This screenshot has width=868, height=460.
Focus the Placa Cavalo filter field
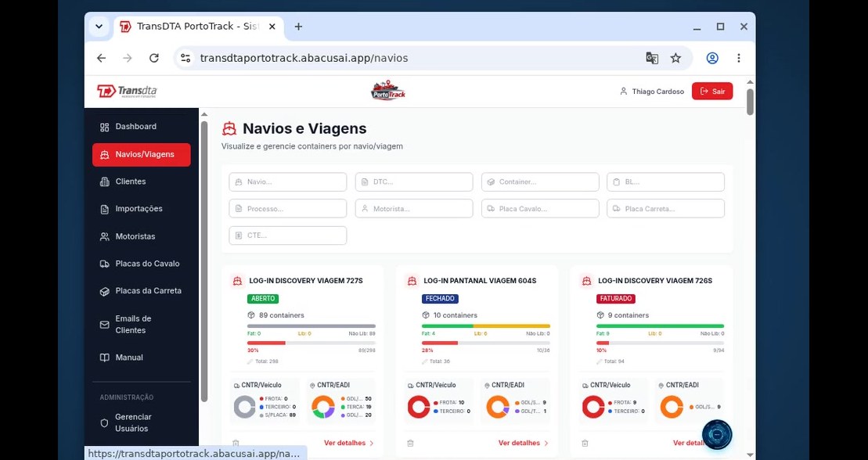pyautogui.click(x=540, y=209)
